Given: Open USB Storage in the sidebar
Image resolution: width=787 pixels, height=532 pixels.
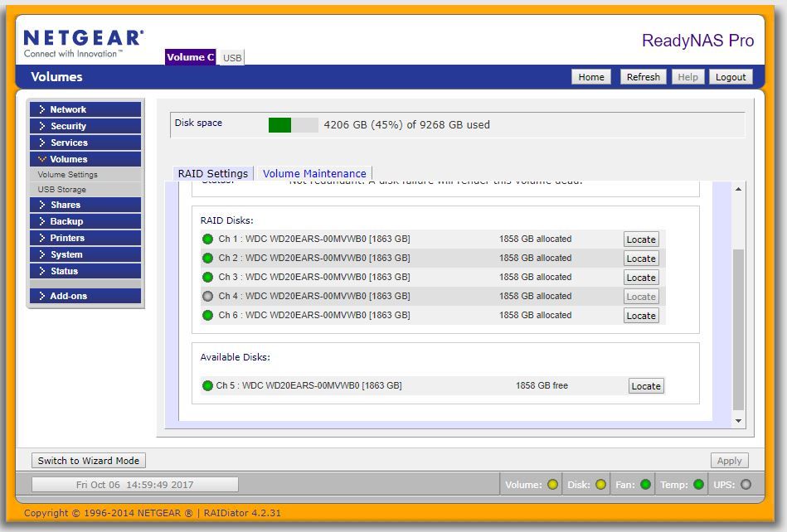Looking at the screenshot, I should 62,190.
